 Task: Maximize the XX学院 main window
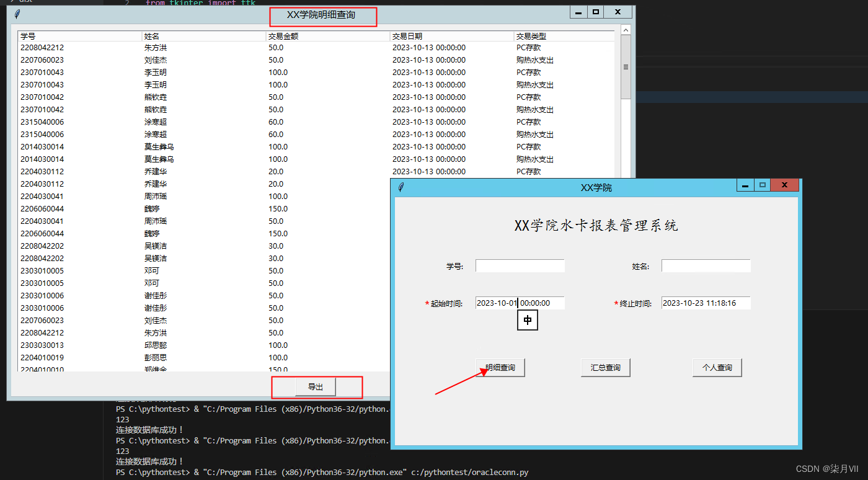click(762, 185)
